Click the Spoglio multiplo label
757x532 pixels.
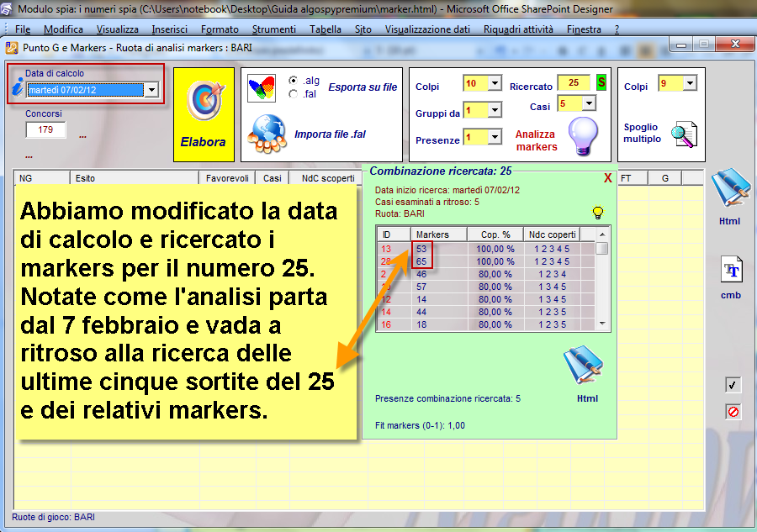[x=642, y=133]
